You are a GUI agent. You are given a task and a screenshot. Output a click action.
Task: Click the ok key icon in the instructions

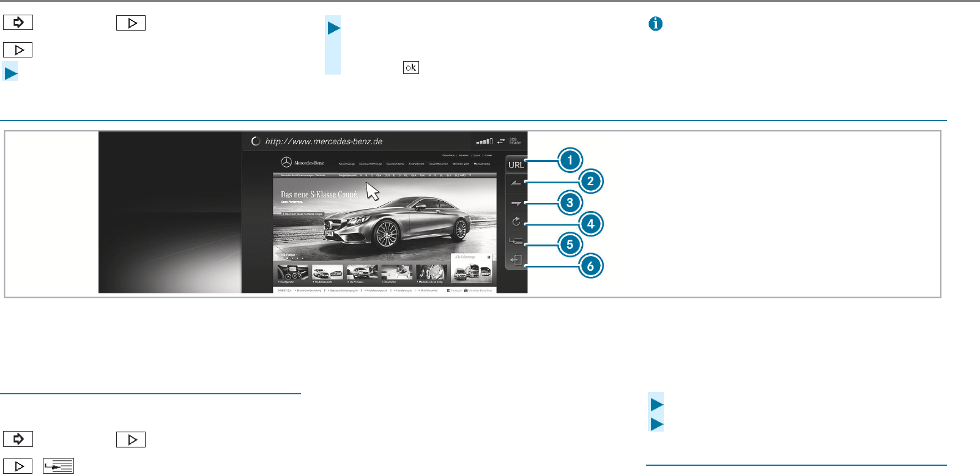[x=411, y=68]
